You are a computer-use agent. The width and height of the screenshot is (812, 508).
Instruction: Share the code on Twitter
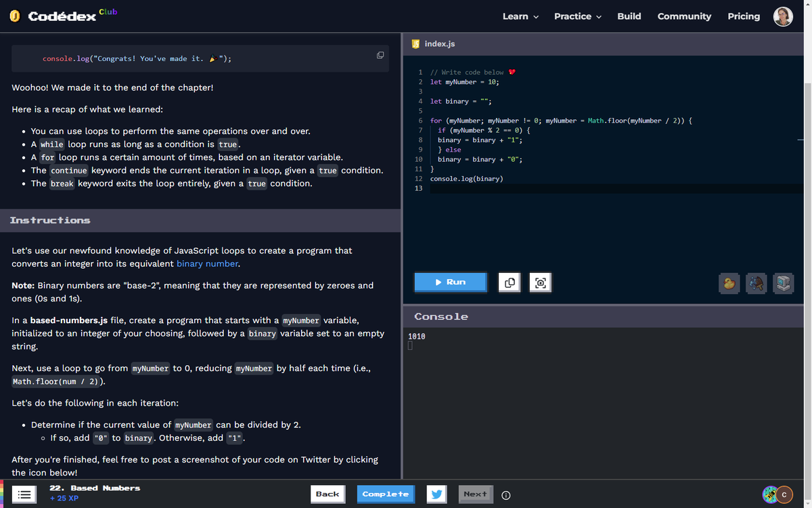[x=437, y=494]
